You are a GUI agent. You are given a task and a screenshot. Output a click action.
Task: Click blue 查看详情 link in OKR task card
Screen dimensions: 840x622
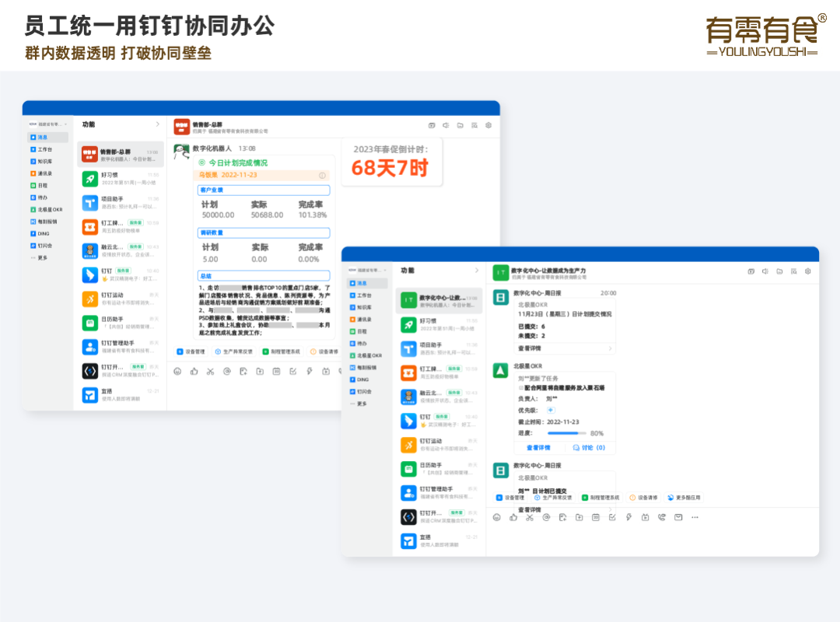point(538,447)
